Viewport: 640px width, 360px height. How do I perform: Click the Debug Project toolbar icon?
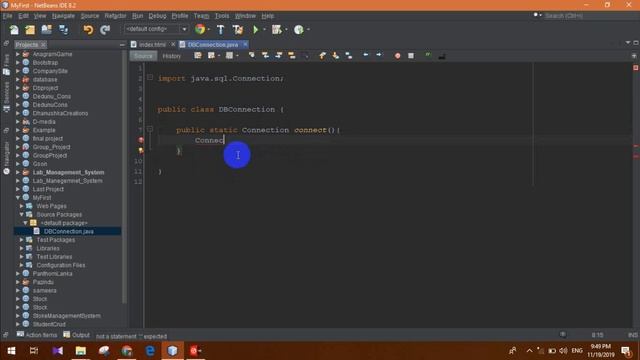277,29
